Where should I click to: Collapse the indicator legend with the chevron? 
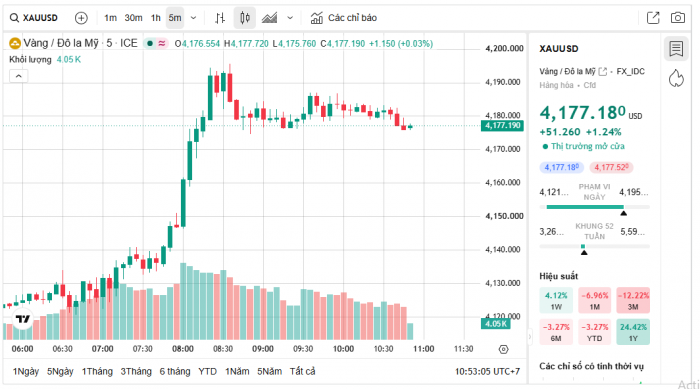19,76
